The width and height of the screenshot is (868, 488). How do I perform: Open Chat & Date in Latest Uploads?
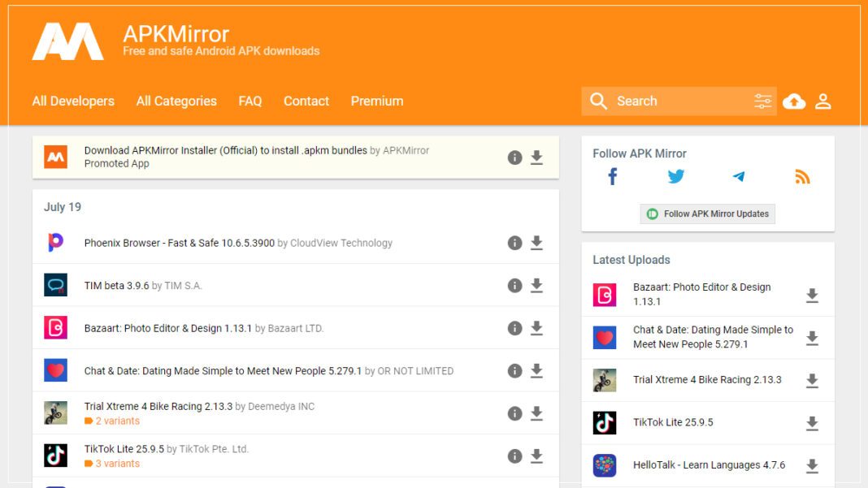coord(713,337)
